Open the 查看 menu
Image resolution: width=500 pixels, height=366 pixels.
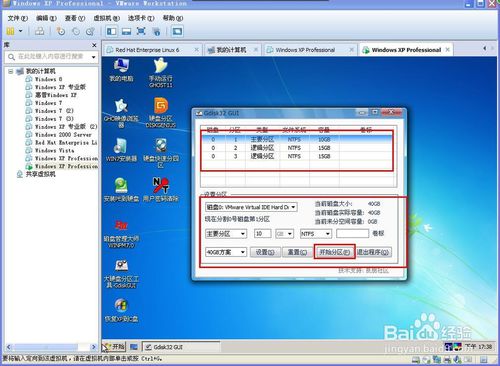click(75, 18)
